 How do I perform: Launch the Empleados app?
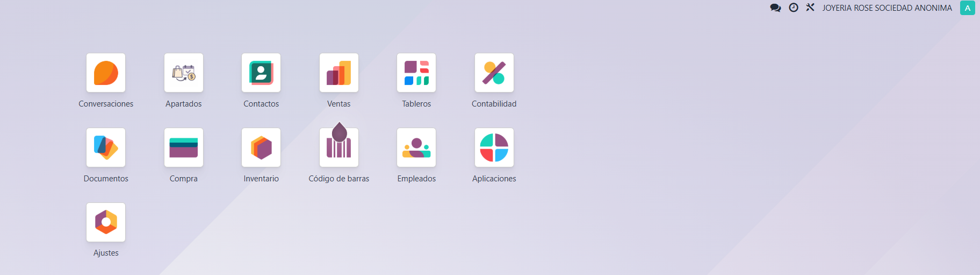tap(416, 147)
